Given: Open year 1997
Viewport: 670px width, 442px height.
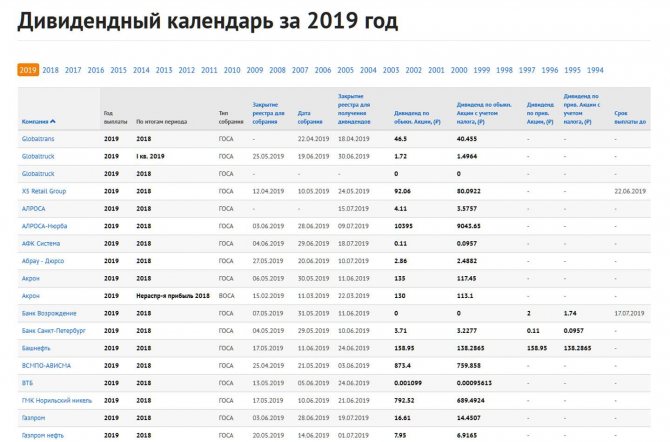Looking at the screenshot, I should (527, 70).
